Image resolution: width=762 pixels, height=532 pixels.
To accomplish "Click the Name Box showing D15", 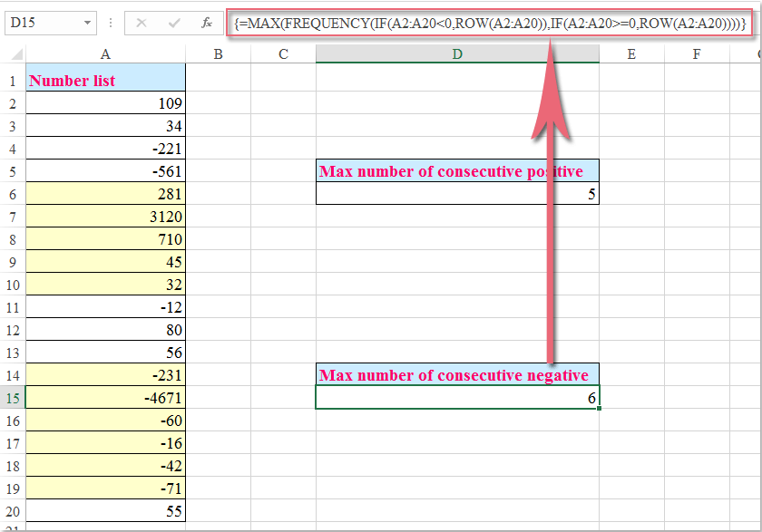I will click(x=36, y=22).
